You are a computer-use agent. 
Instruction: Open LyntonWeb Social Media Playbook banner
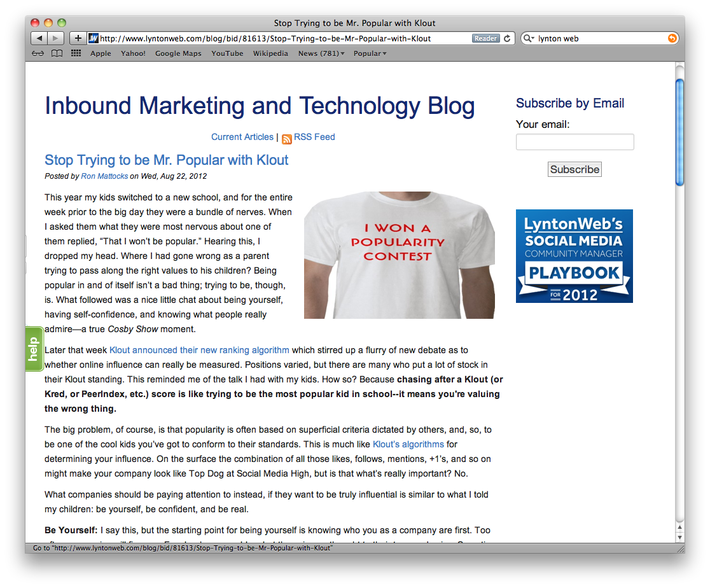click(x=574, y=256)
